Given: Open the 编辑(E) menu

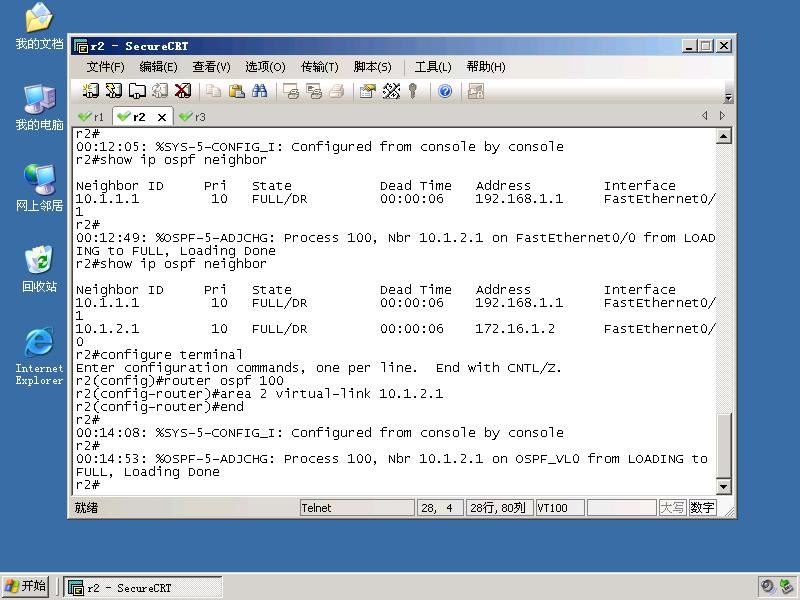Looking at the screenshot, I should click(158, 67).
